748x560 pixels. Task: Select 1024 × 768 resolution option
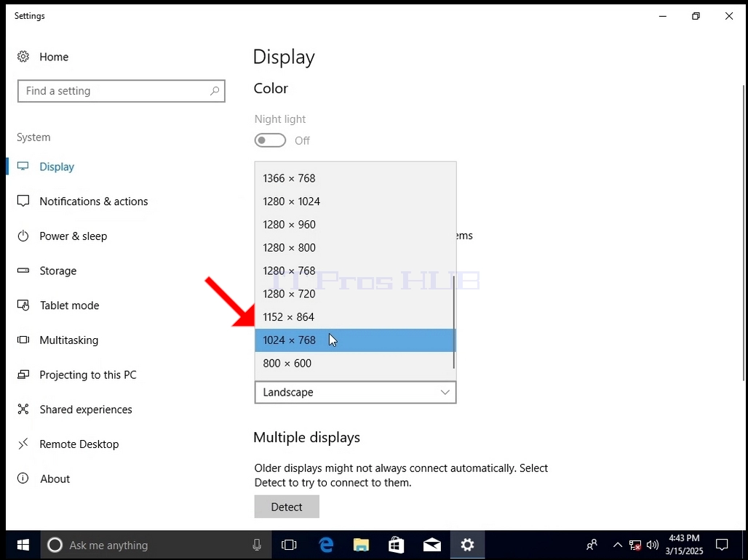click(355, 340)
